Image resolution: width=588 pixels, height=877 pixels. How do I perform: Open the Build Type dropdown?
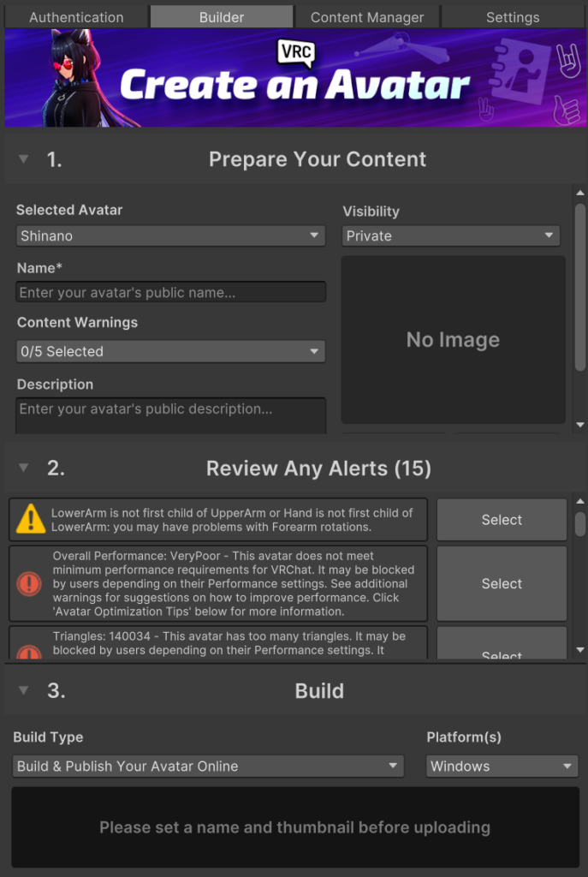[x=208, y=766]
